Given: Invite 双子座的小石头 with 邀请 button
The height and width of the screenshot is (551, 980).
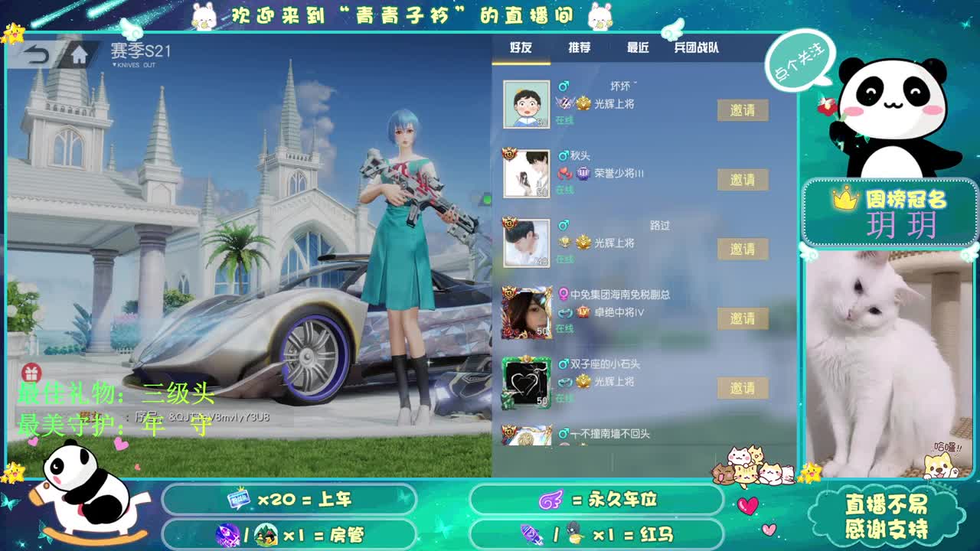Looking at the screenshot, I should tap(742, 388).
